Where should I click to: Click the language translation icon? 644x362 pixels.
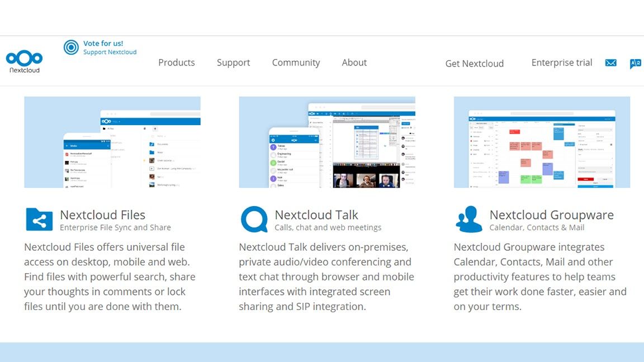click(x=634, y=63)
